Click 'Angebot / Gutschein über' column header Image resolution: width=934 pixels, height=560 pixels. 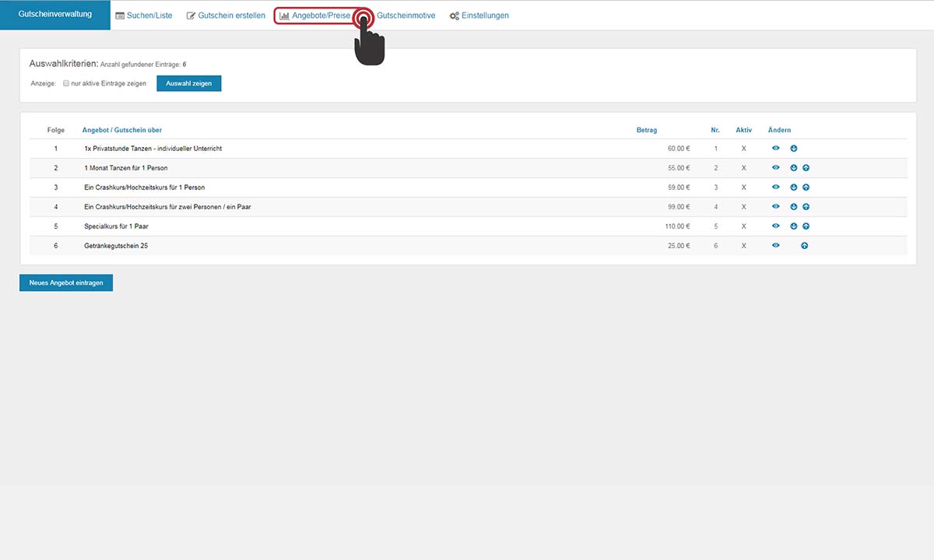pyautogui.click(x=122, y=130)
